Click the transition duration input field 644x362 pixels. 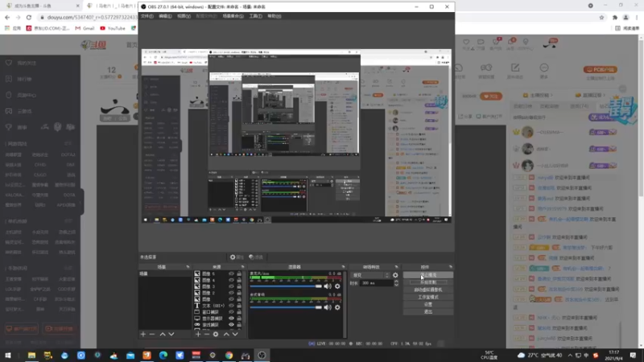pyautogui.click(x=376, y=283)
